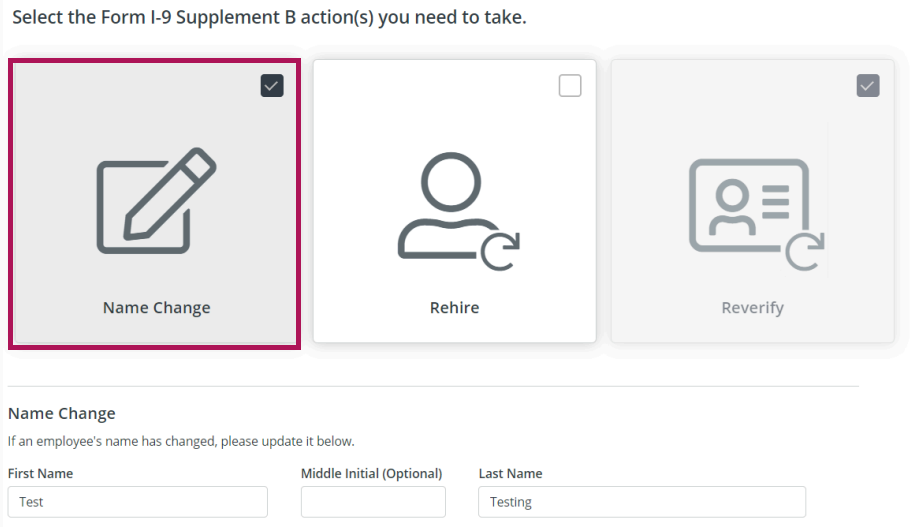Select the Reverify card label
The width and height of the screenshot is (911, 527).
pyautogui.click(x=752, y=308)
